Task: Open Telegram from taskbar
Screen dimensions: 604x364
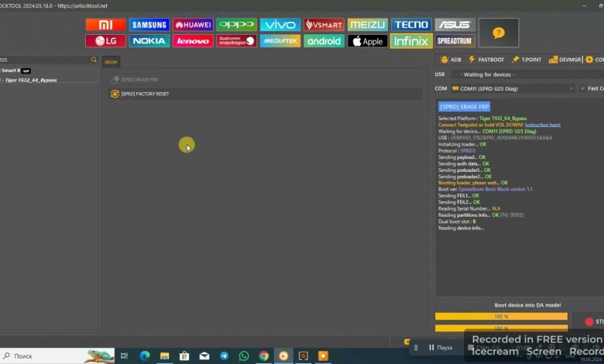Action: pos(225,356)
